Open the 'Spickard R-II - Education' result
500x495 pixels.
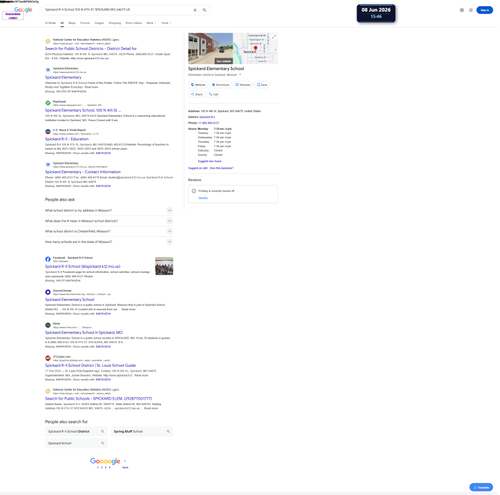[x=67, y=139]
